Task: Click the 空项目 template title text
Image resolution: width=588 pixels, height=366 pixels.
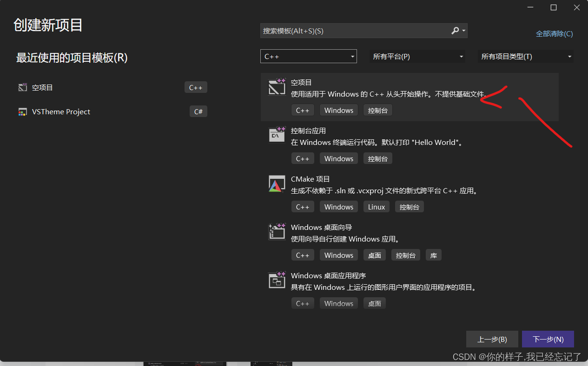Action: point(301,82)
